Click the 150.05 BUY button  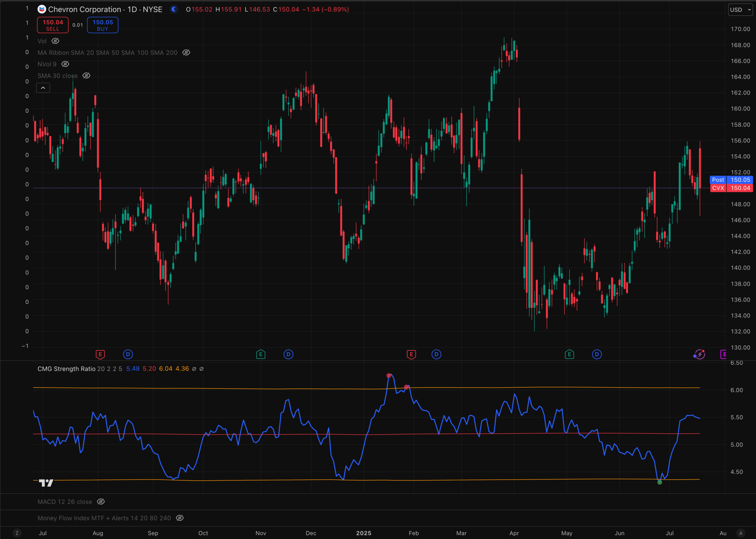click(x=103, y=25)
